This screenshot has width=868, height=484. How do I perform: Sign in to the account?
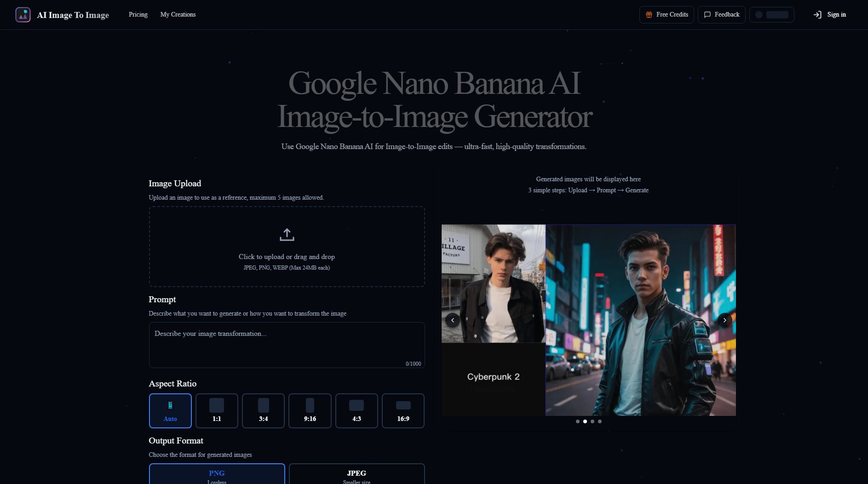830,15
